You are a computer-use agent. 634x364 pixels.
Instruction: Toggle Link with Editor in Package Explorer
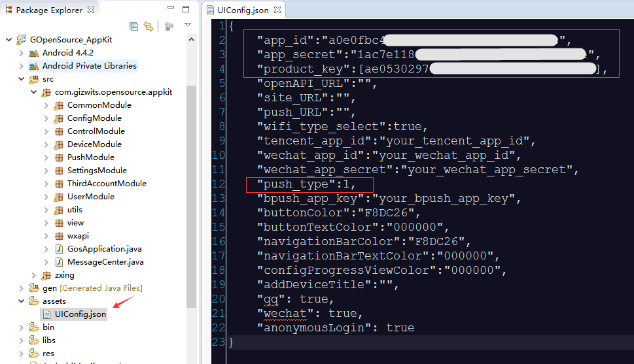(x=149, y=26)
